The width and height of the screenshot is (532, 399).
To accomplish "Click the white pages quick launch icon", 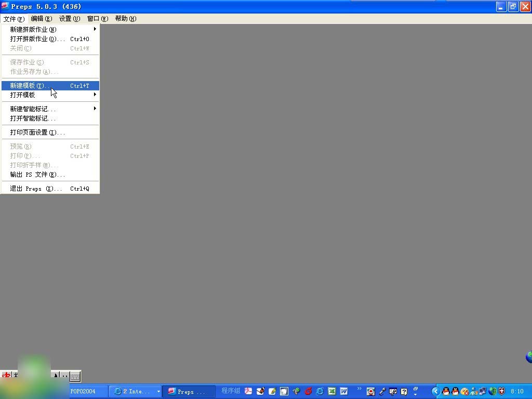I will 284,391.
